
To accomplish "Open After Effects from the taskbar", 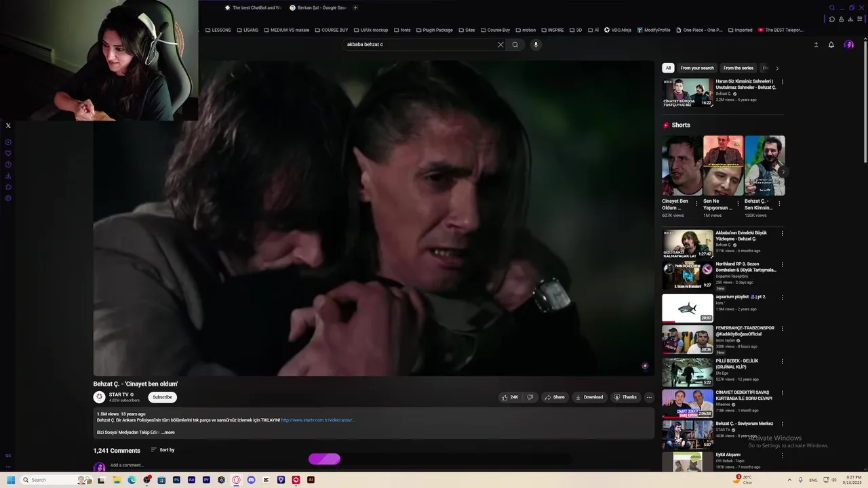I will (191, 480).
